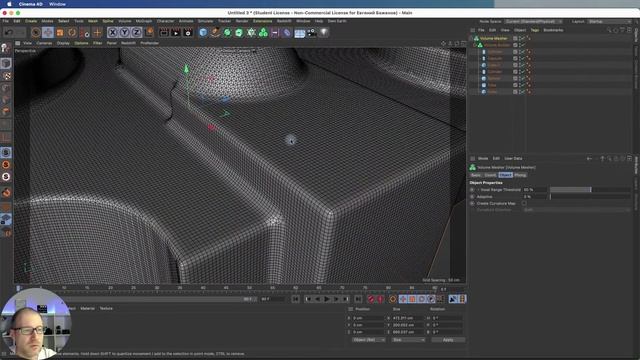This screenshot has width=640, height=360.
Task: Toggle the Volume Mesher enable checkmark
Action: (522, 38)
